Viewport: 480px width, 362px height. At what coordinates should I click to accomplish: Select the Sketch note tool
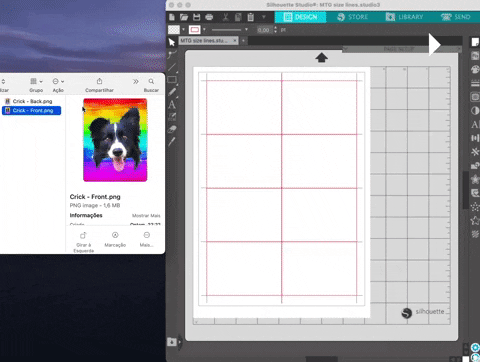click(172, 117)
